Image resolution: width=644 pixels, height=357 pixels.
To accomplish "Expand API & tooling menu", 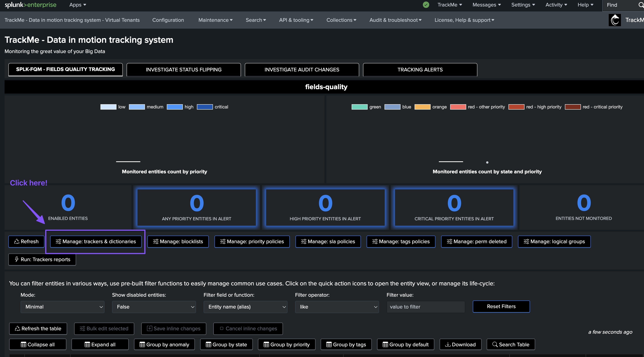I will click(x=296, y=20).
